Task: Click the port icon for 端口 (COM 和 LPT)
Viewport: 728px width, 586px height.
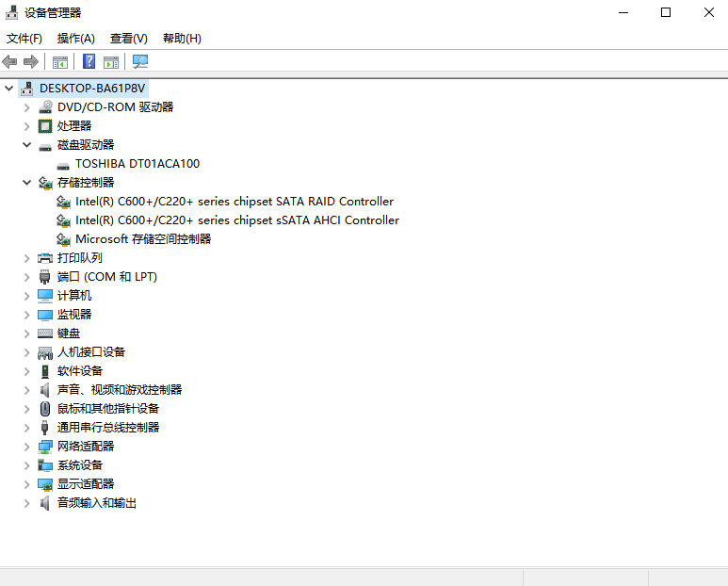Action: tap(44, 277)
